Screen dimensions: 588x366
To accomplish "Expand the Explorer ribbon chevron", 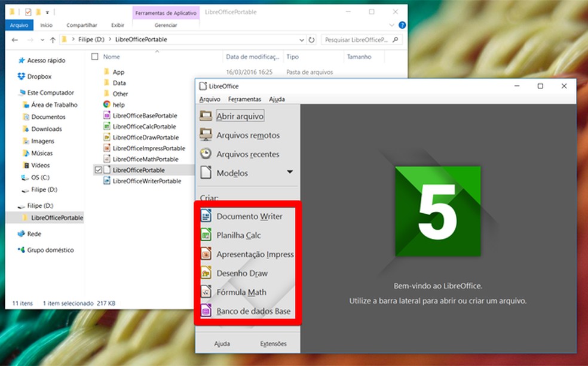I will tap(391, 25).
